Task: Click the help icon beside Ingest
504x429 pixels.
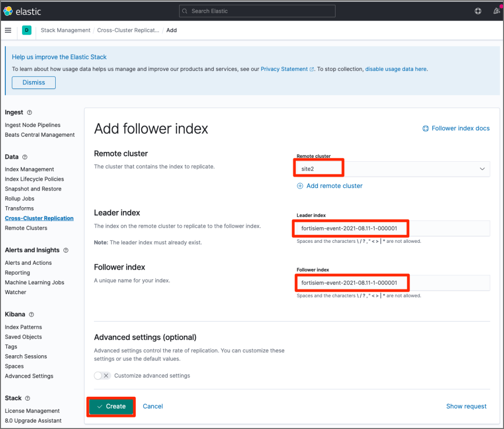Action: pyautogui.click(x=29, y=112)
